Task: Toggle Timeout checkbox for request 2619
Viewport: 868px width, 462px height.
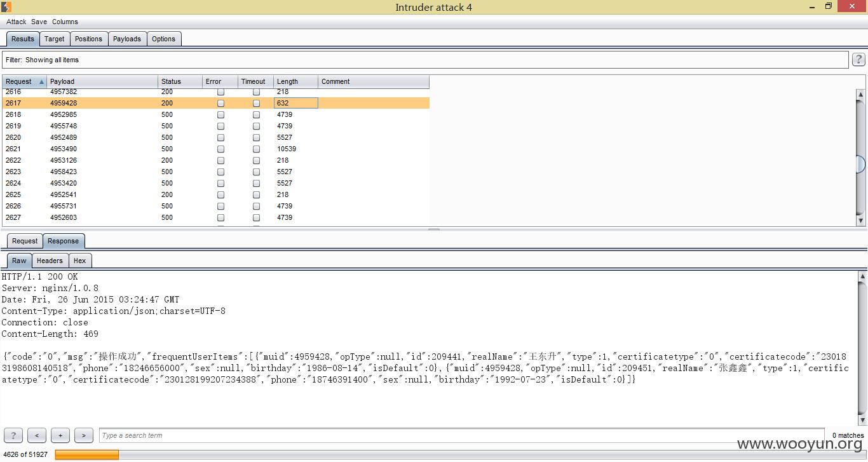Action: 256,126
